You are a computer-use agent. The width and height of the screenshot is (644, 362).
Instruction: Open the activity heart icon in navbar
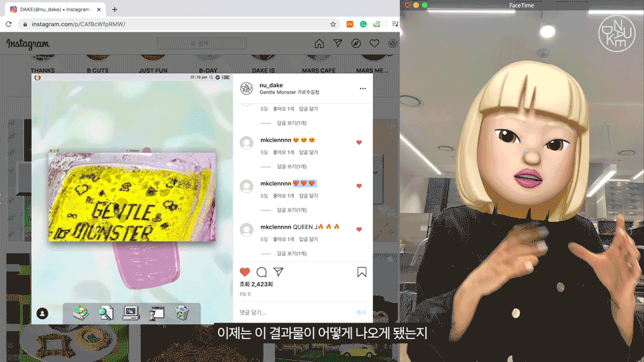click(374, 44)
